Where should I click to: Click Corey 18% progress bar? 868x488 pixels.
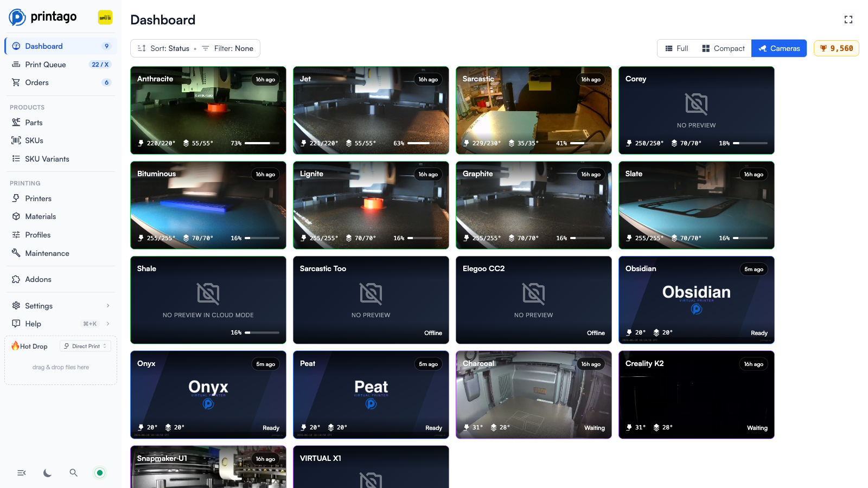[750, 143]
